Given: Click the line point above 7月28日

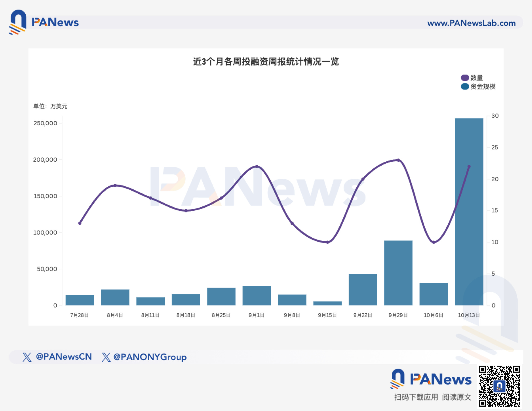Looking at the screenshot, I should click(80, 223).
